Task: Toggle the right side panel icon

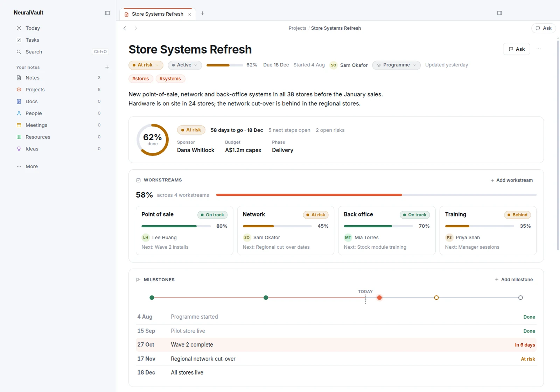Action: pyautogui.click(x=499, y=13)
